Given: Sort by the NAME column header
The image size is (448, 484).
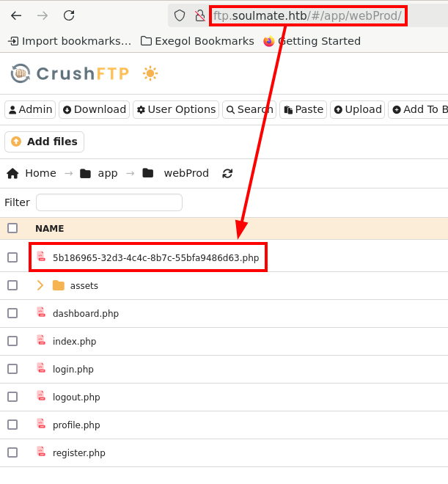Looking at the screenshot, I should click(x=50, y=229).
